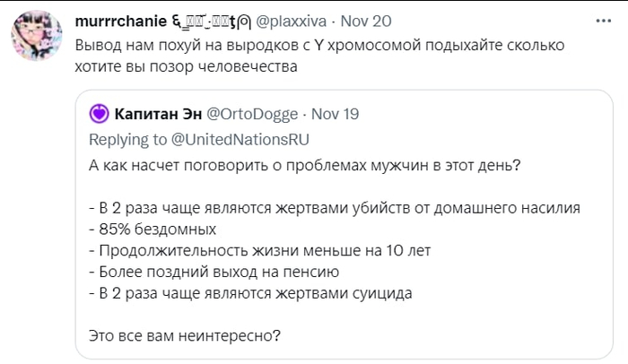Screen dimensions: 628x364
Task: Click the line about 'домашнего насилия'
Action: (x=335, y=207)
